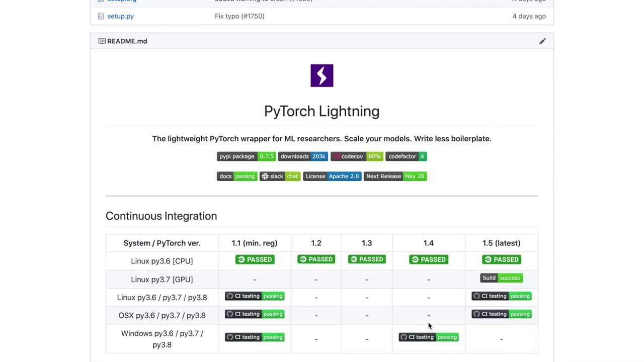Click the file icon beside setup.py
Viewport: 644px width, 362px height.
(x=101, y=16)
